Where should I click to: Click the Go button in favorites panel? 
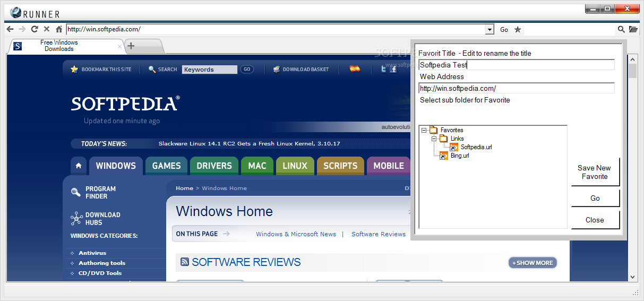click(x=595, y=198)
